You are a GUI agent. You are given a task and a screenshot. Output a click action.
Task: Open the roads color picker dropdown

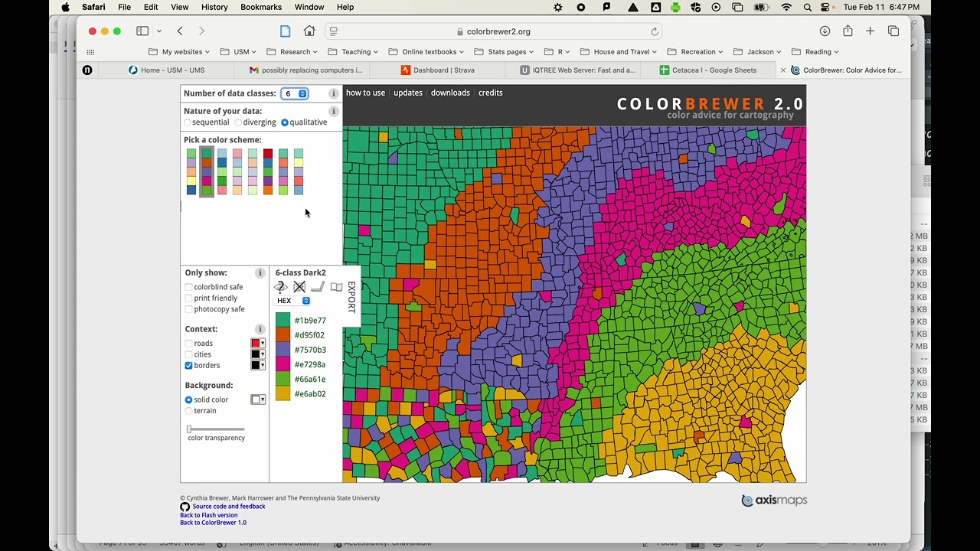258,344
